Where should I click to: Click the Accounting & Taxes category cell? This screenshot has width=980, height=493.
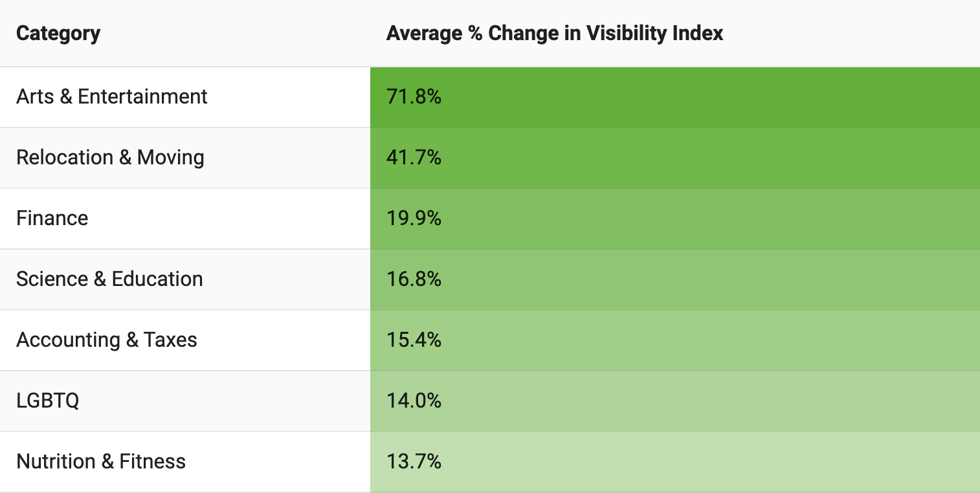point(107,340)
